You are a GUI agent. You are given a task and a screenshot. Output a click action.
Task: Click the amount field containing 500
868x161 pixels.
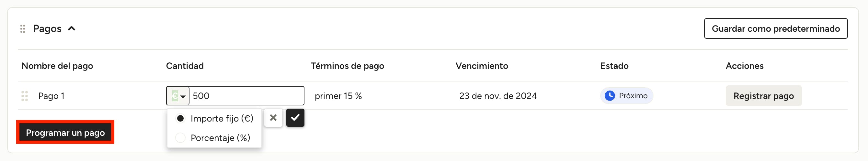(x=246, y=96)
